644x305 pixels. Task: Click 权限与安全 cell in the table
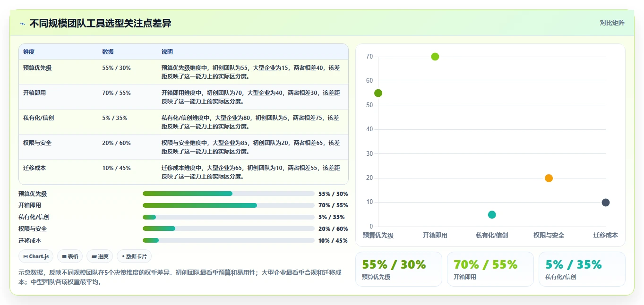[37, 143]
